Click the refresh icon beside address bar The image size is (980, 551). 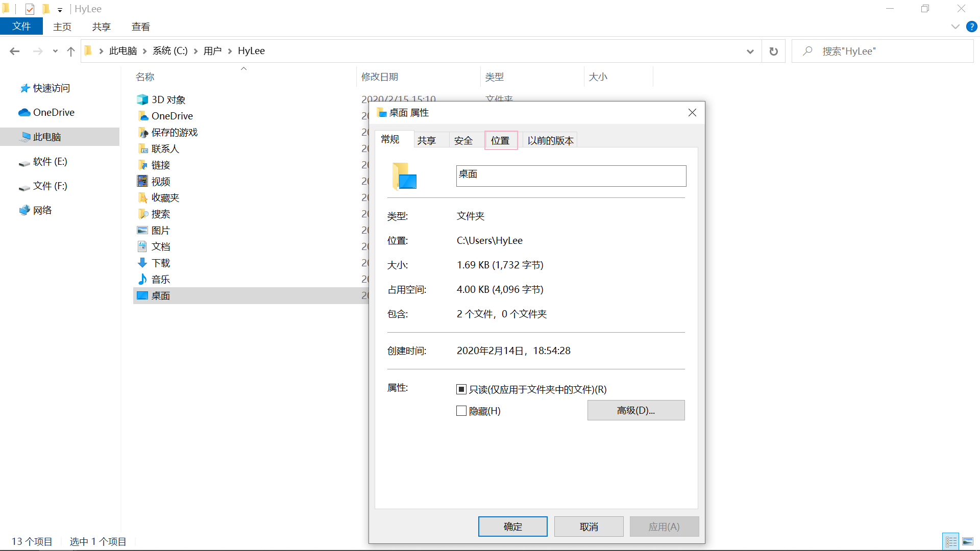pos(773,51)
